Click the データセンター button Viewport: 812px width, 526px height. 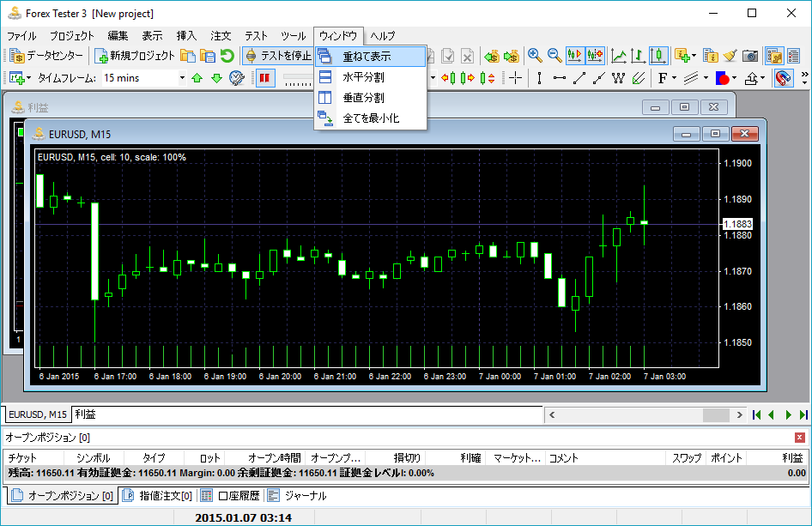pyautogui.click(x=48, y=56)
